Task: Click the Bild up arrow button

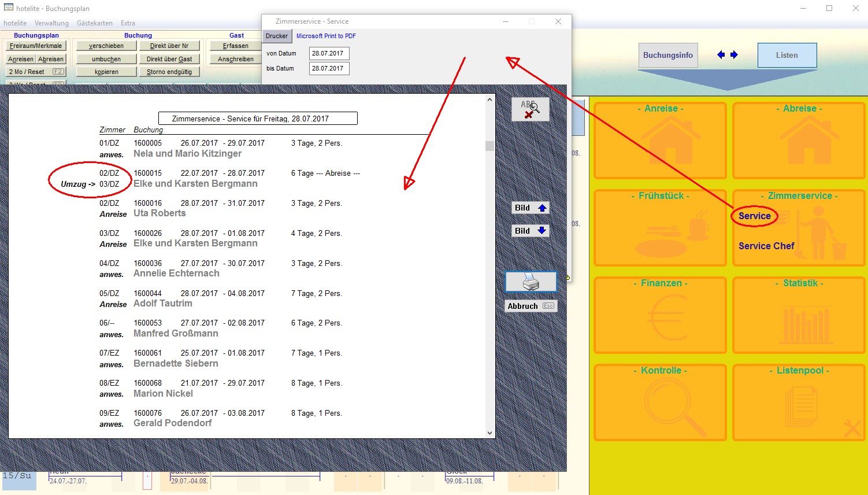Action: (x=530, y=208)
